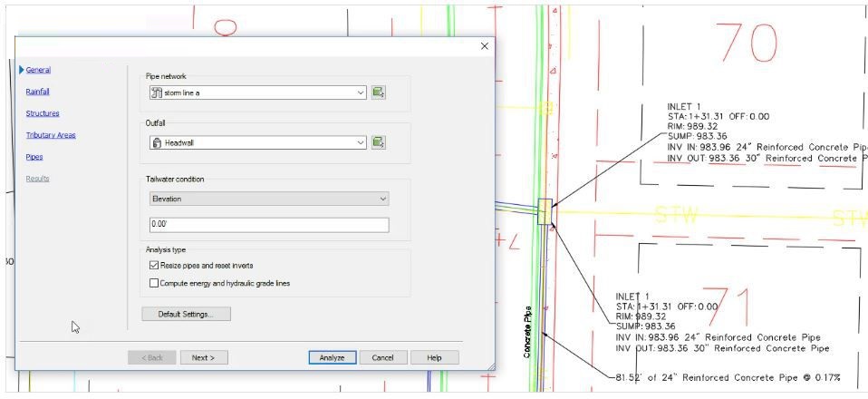The image size is (868, 399).
Task: Click the Default Settings button
Action: 186,314
